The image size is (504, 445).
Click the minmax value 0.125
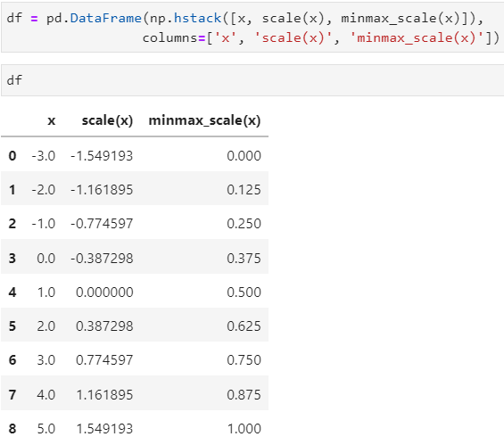click(244, 190)
